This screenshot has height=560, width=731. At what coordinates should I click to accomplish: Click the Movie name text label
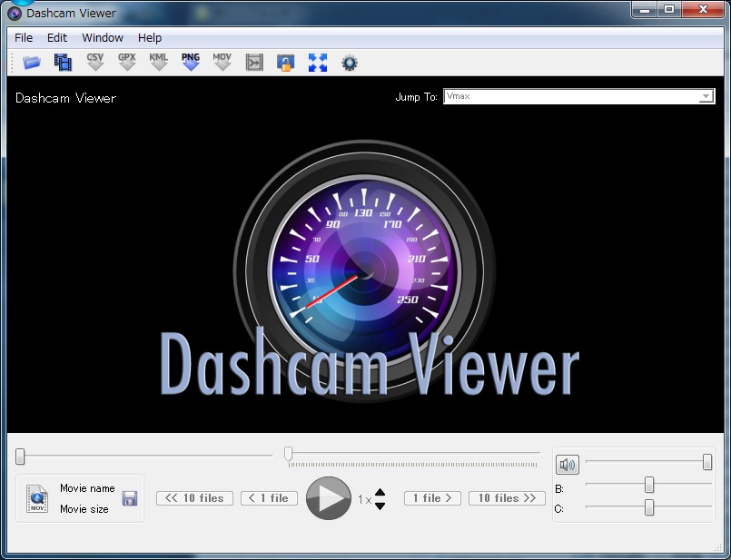click(87, 488)
